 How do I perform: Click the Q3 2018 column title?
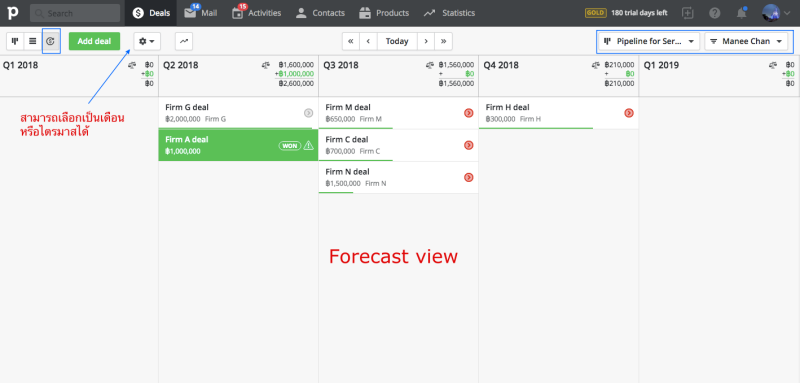point(341,65)
